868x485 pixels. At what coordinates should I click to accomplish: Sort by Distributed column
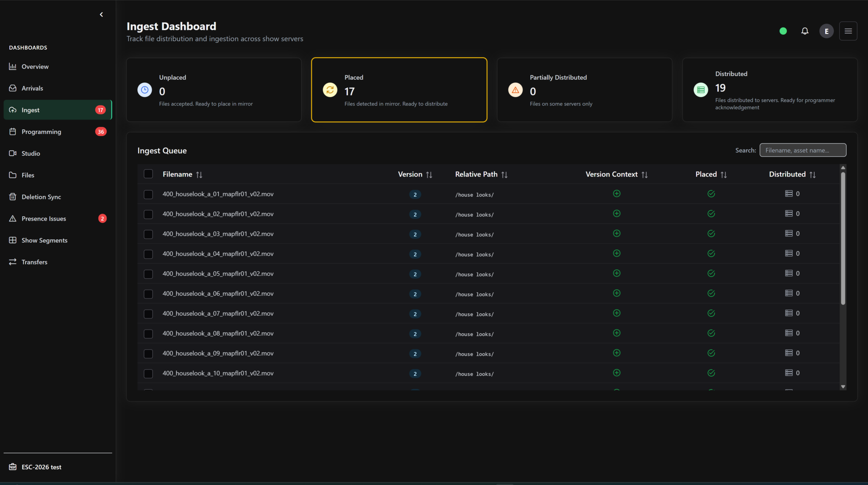coord(812,175)
